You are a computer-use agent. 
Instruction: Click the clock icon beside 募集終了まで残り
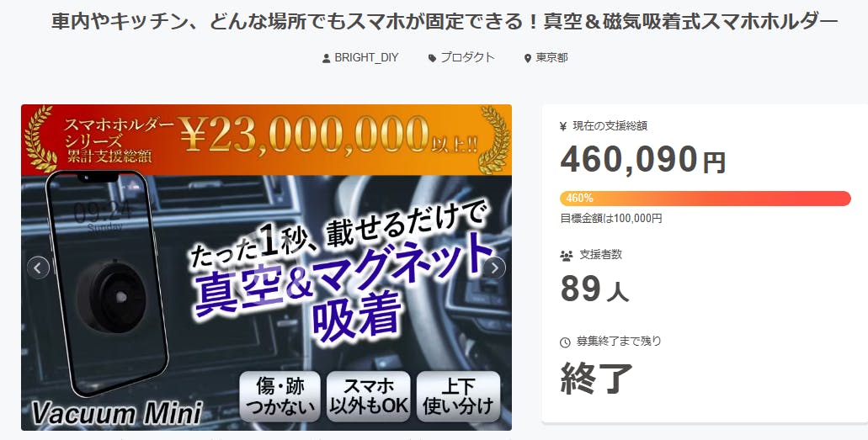(565, 342)
